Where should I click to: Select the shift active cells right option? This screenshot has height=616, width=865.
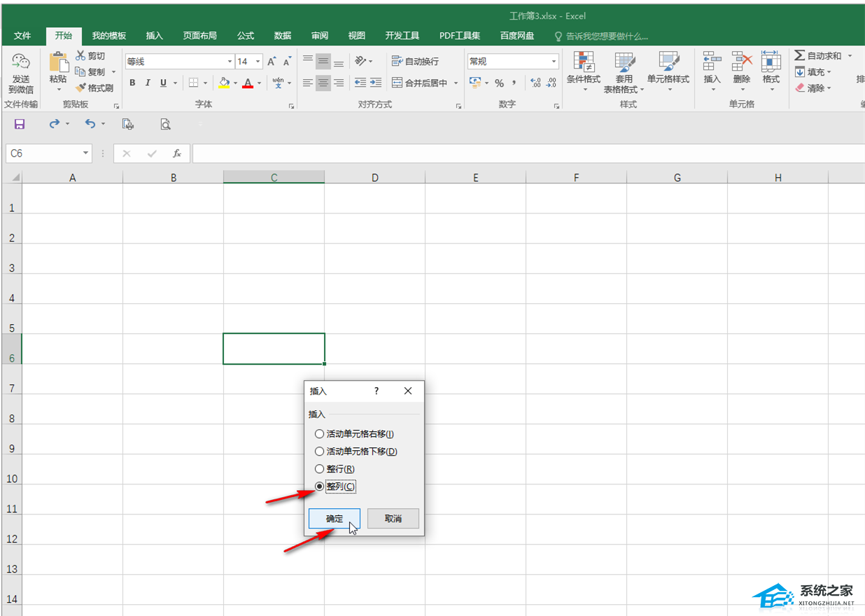(320, 434)
